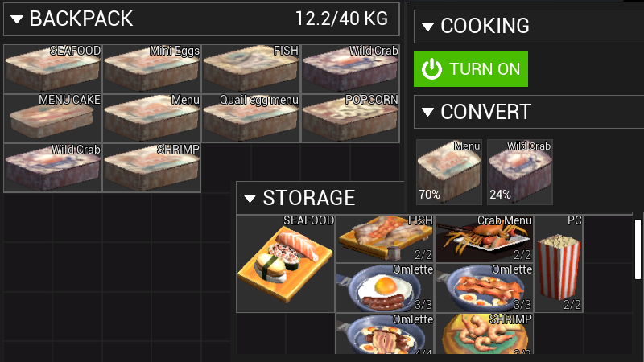Image resolution: width=644 pixels, height=362 pixels.
Task: Pick the Crab Menu dish in storage
Action: tap(485, 238)
